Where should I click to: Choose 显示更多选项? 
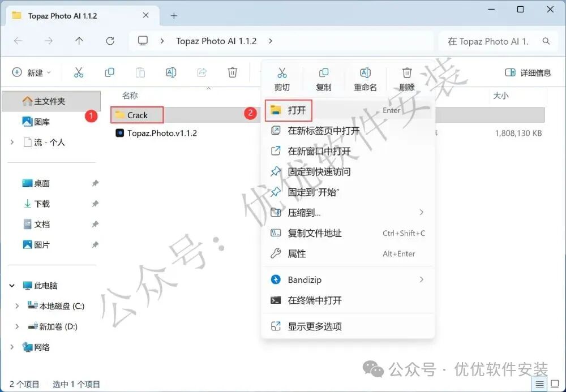click(348, 326)
